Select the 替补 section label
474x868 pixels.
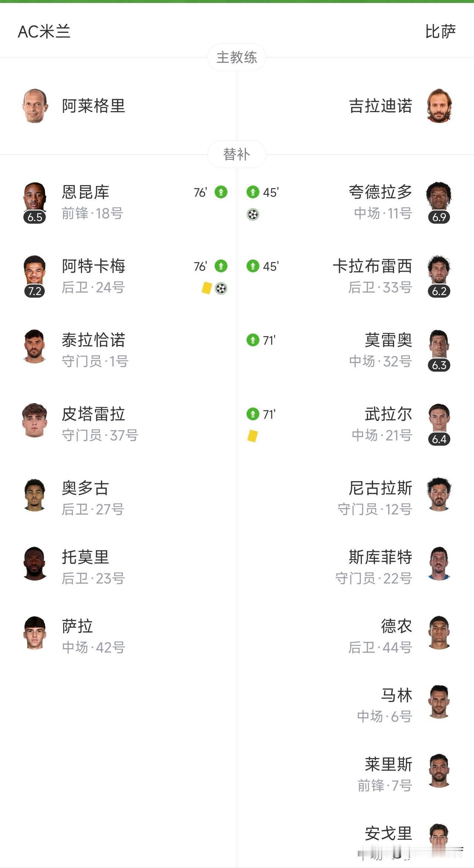pyautogui.click(x=237, y=154)
